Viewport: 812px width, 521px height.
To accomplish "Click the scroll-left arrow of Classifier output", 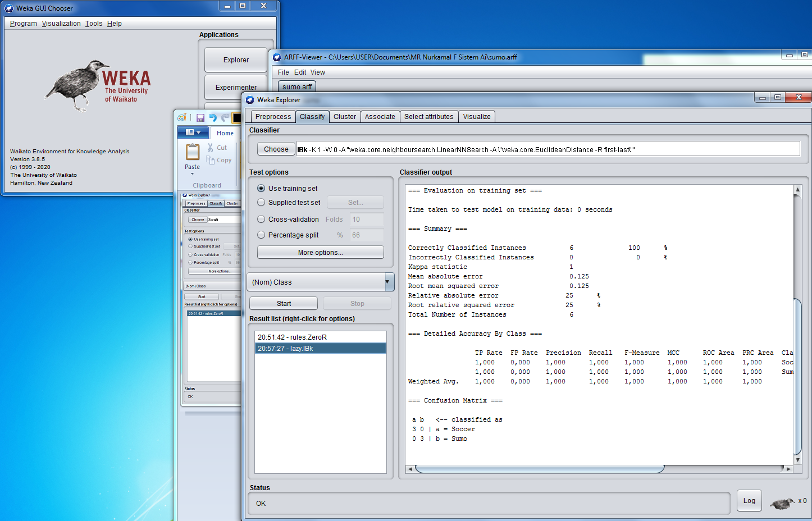I will click(x=410, y=469).
